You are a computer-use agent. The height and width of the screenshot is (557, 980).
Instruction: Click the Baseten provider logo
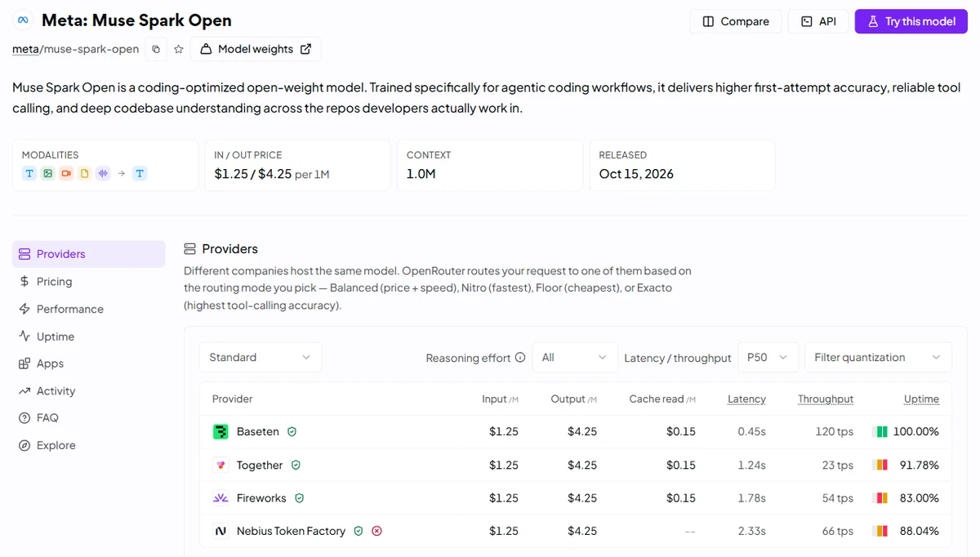pyautogui.click(x=220, y=431)
